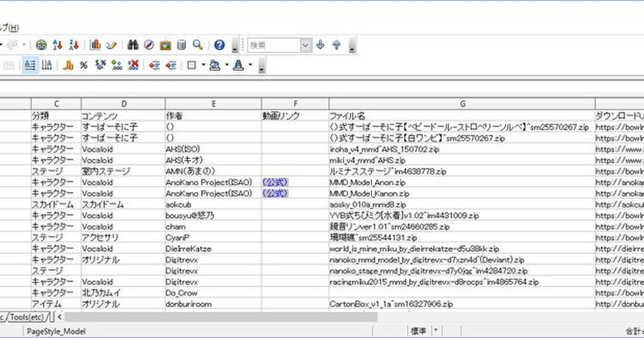Select the ファイル名 header cell

pyautogui.click(x=462, y=115)
